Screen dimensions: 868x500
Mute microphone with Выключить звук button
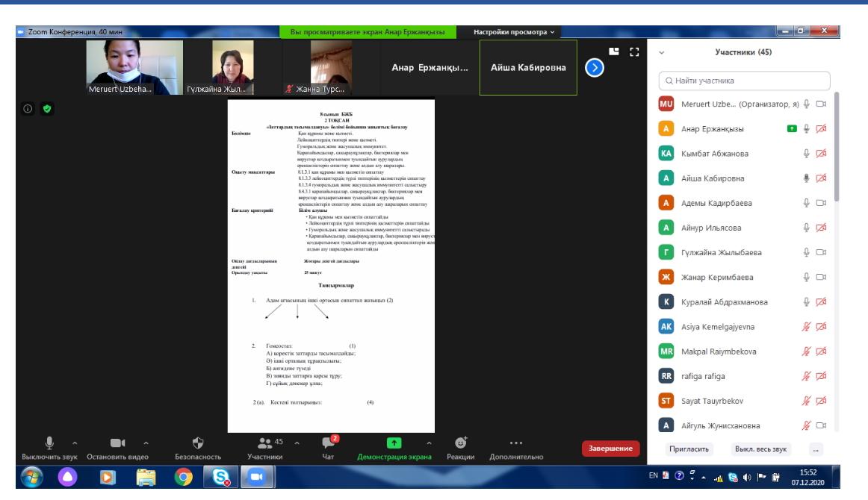49,443
